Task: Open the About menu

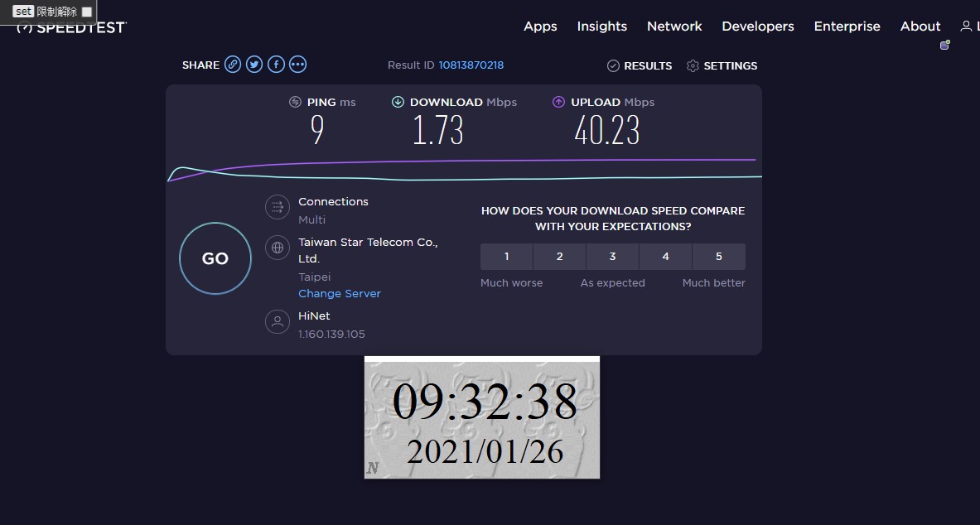Action: pyautogui.click(x=920, y=26)
